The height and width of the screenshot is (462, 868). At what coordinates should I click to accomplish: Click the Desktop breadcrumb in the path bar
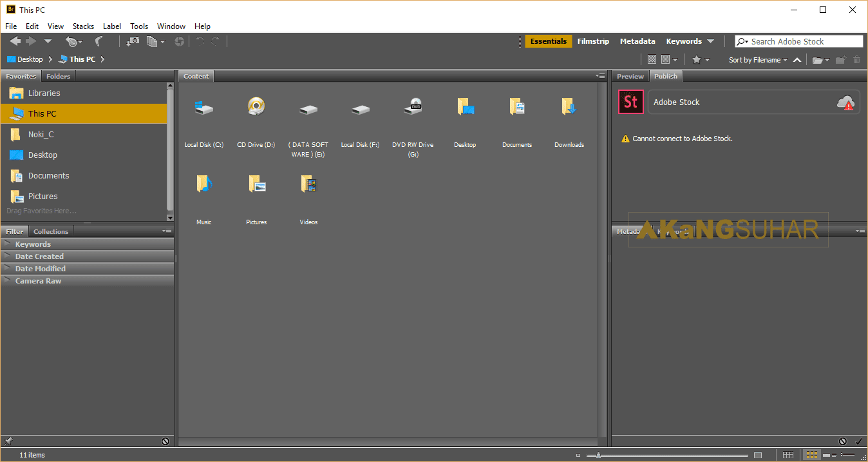coord(24,59)
